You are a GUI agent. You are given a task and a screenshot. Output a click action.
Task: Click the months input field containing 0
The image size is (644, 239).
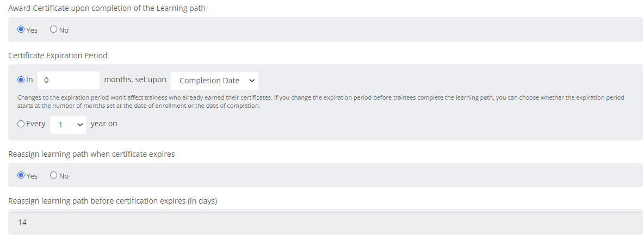click(69, 80)
